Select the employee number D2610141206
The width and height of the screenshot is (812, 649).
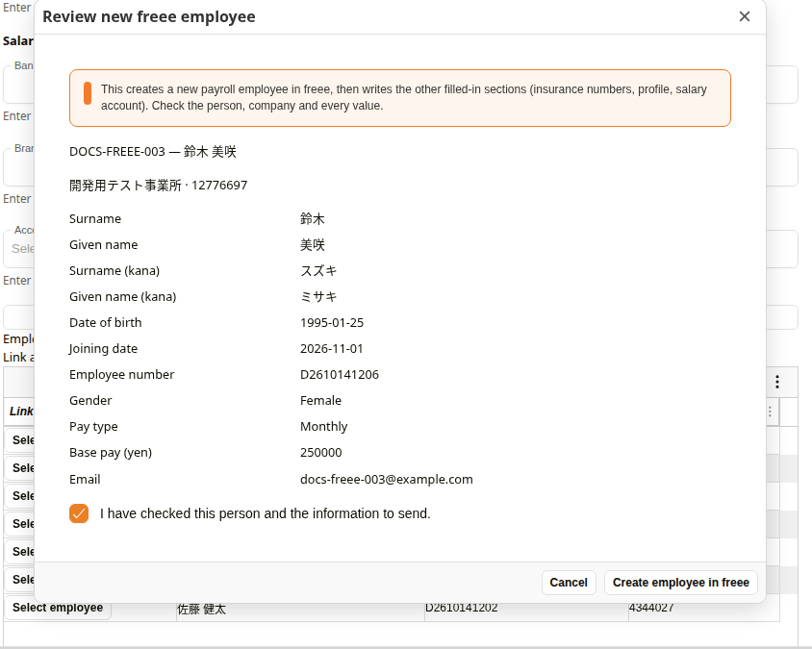coord(340,374)
